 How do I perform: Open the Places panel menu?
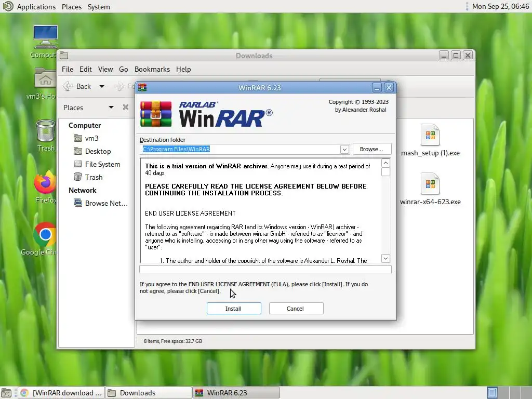[72, 7]
